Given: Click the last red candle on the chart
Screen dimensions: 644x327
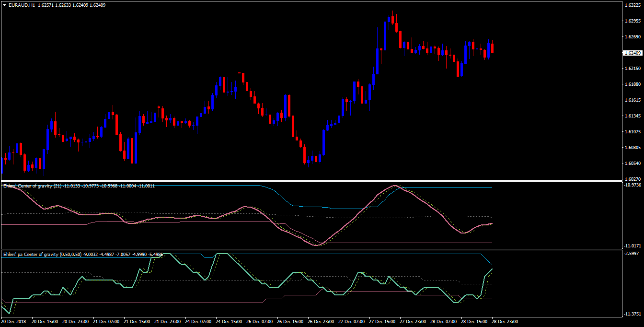Looking at the screenshot, I should 492,48.
